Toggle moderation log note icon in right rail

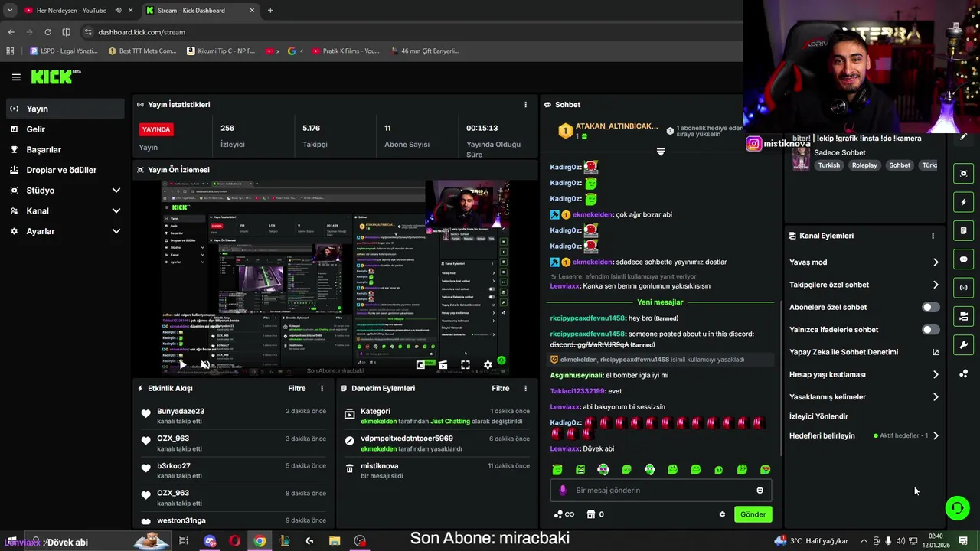pos(963,230)
